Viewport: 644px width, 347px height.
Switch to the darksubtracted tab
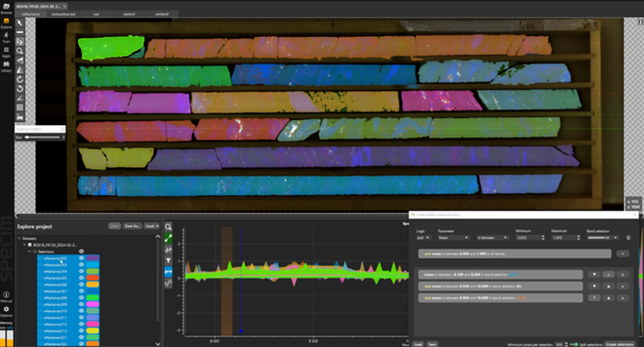(x=63, y=14)
